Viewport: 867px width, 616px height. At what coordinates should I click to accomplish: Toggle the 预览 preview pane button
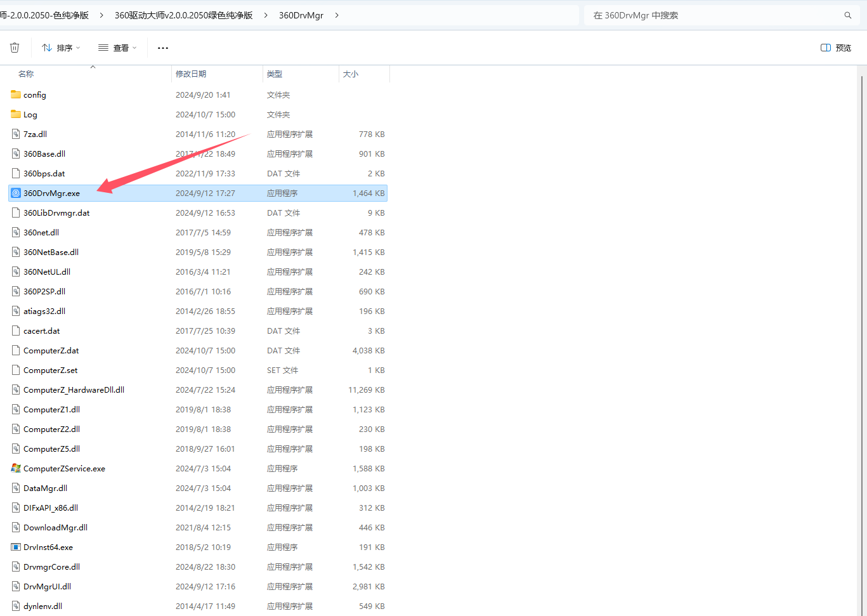(x=836, y=48)
